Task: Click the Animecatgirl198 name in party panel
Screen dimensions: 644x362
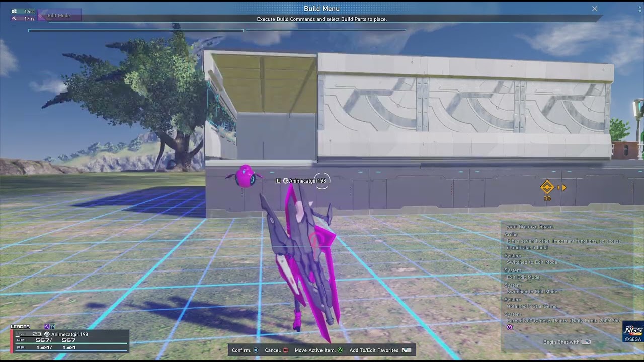Action: [69, 334]
